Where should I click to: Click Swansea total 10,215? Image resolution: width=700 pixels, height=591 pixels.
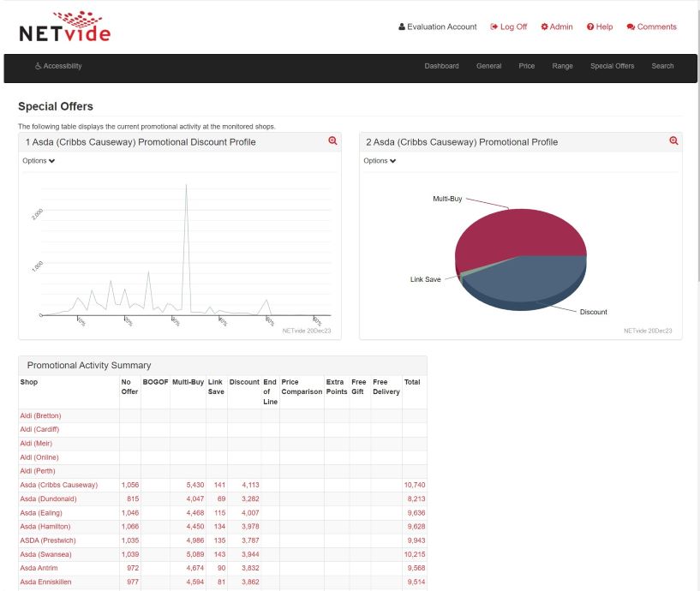[415, 554]
